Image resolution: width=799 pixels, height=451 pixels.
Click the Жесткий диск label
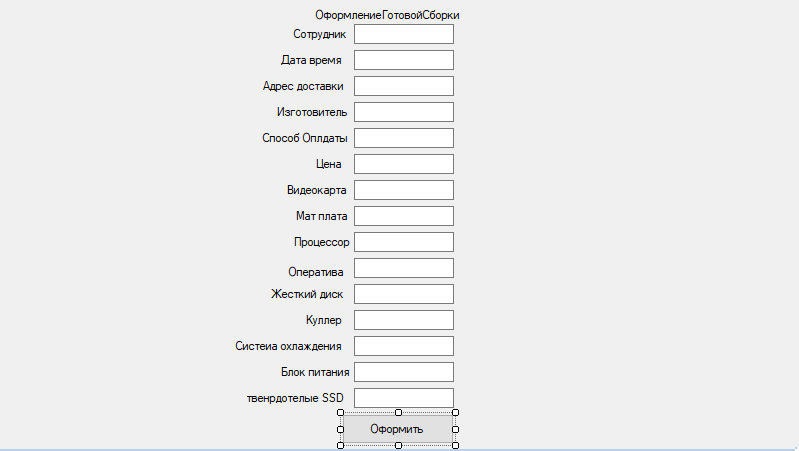[307, 294]
